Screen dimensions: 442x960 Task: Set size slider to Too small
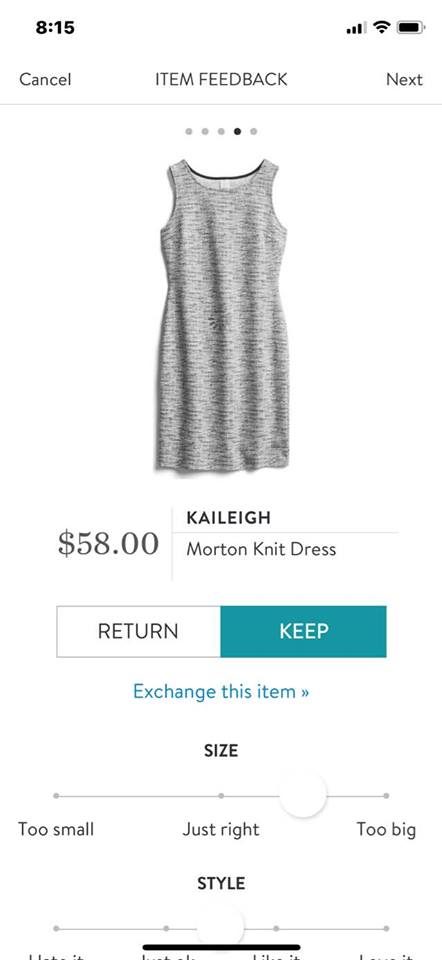56,796
